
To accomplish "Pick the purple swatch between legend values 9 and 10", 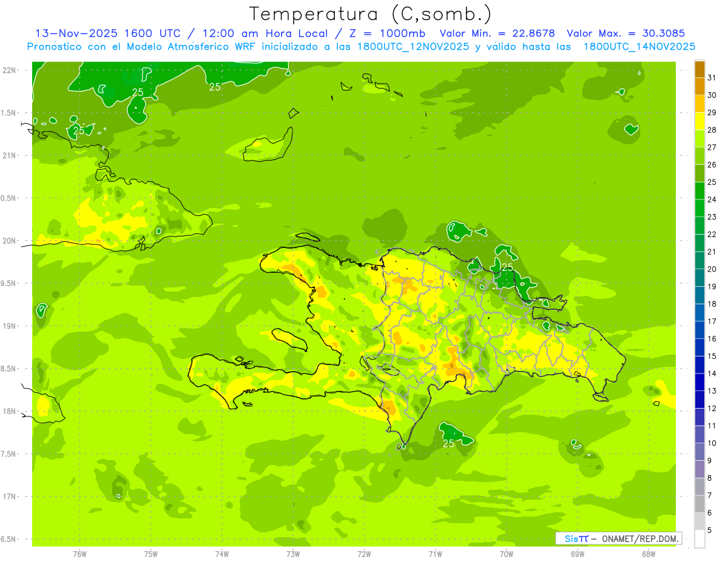I will click(699, 452).
